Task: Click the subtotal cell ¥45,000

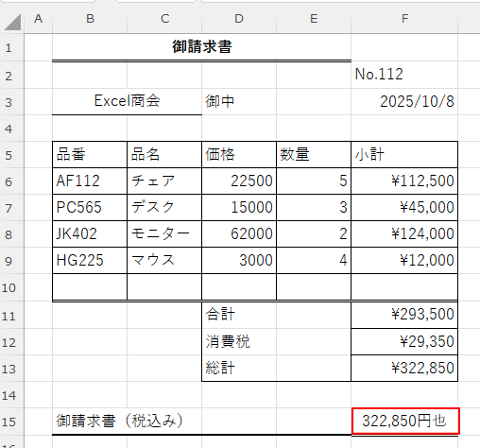Action: pyautogui.click(x=404, y=208)
